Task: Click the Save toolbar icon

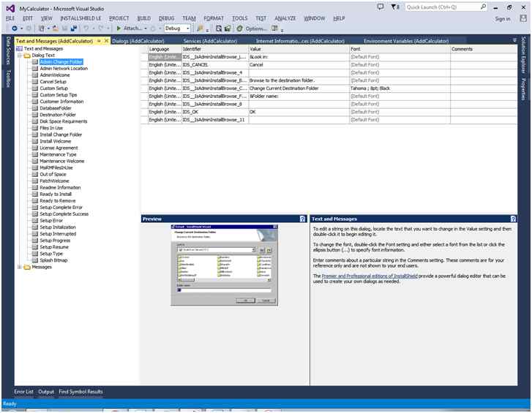Action: point(64,29)
